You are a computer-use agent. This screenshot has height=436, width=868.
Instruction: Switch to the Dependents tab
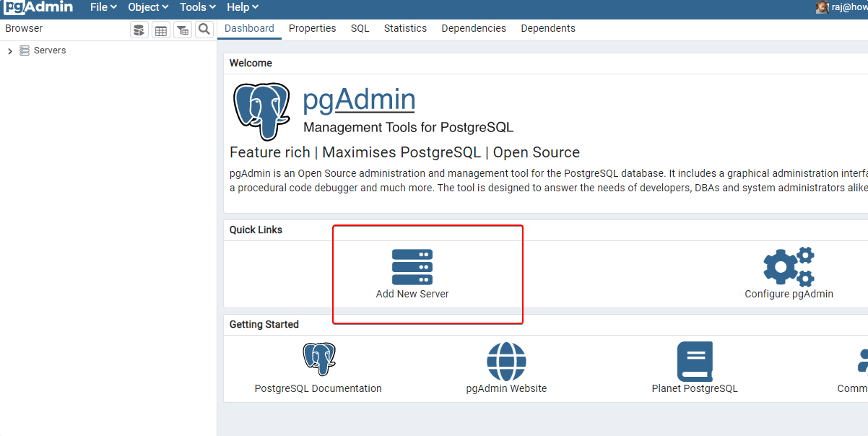[x=548, y=29]
